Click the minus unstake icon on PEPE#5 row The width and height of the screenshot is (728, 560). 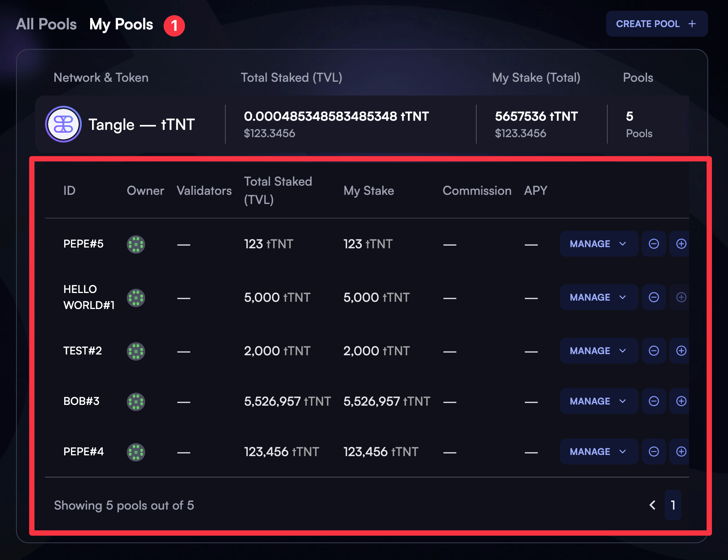(x=654, y=244)
